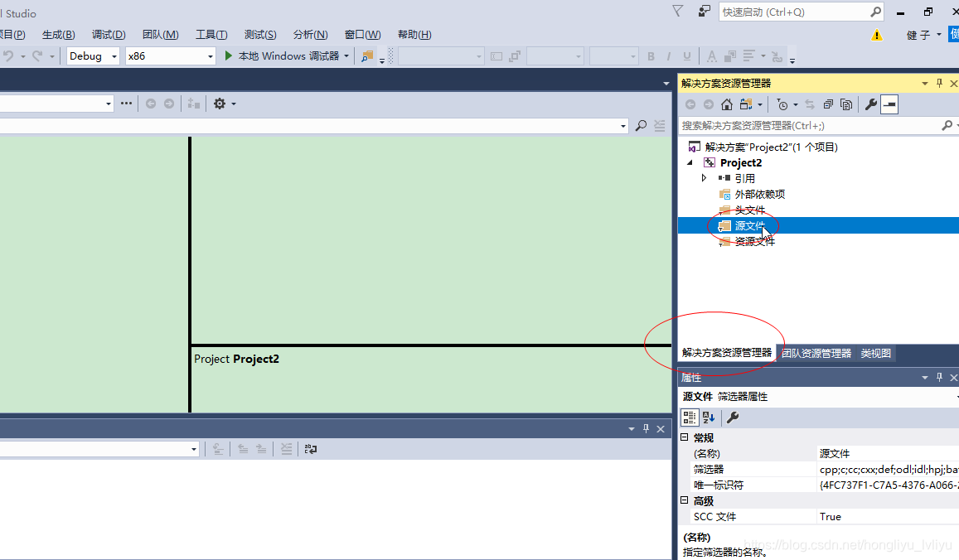Open the 调试(D) Debug menu
The image size is (959, 560).
(x=109, y=35)
